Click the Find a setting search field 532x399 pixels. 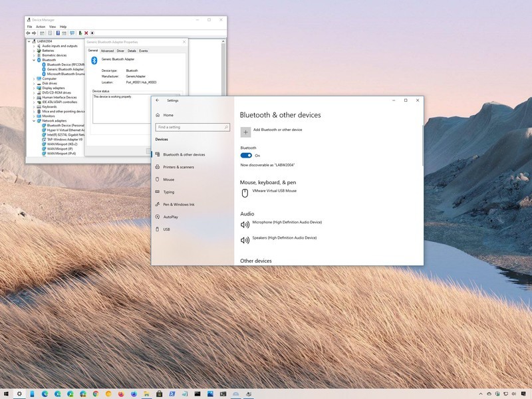[x=192, y=127]
